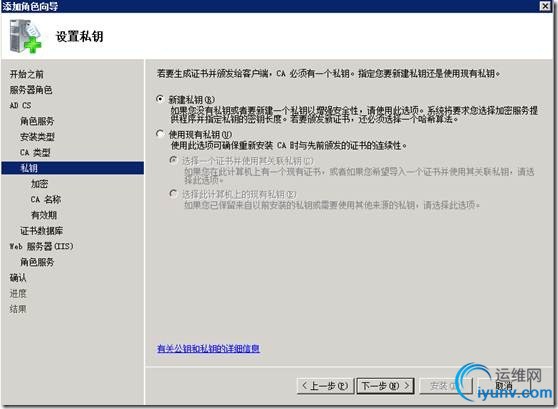Click the server role wizard icon
Image resolution: width=558 pixels, height=409 pixels.
pyautogui.click(x=26, y=36)
